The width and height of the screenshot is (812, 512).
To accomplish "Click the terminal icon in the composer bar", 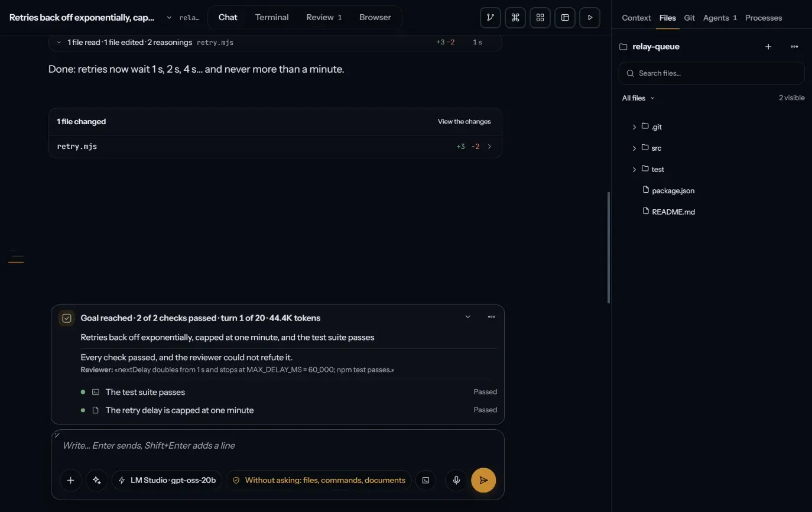I will click(x=426, y=480).
